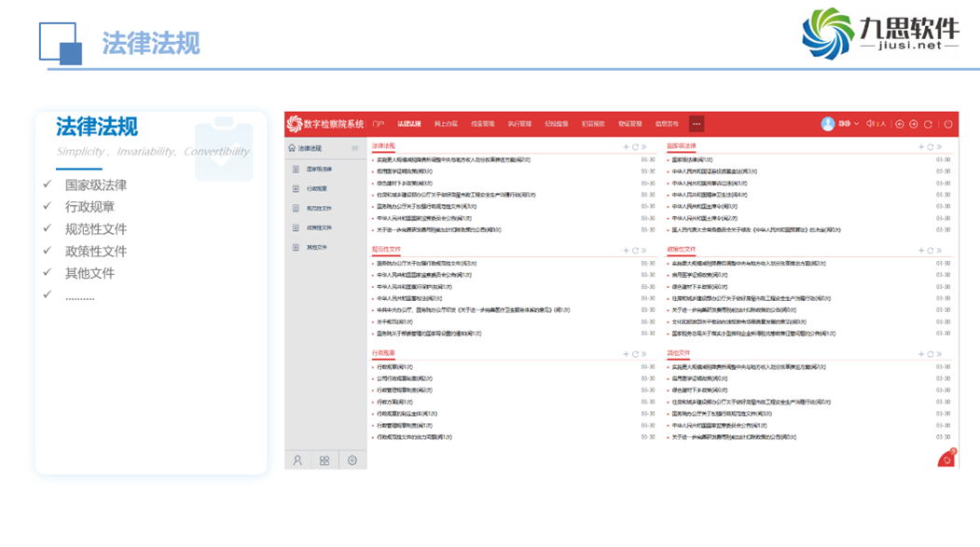Screen dimensions: 980x547
Task: Open settings gear at the sidebar bottom
Action: click(352, 460)
